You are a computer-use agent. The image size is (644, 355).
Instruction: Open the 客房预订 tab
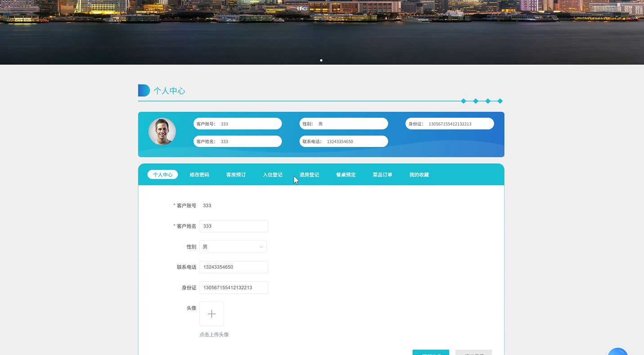[236, 175]
